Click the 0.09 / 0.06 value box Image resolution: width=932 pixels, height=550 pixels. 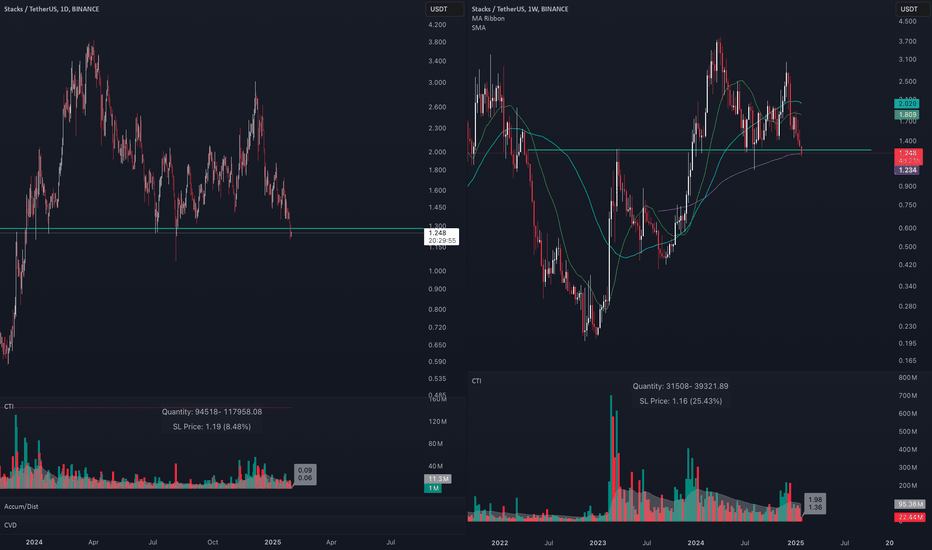pos(305,474)
